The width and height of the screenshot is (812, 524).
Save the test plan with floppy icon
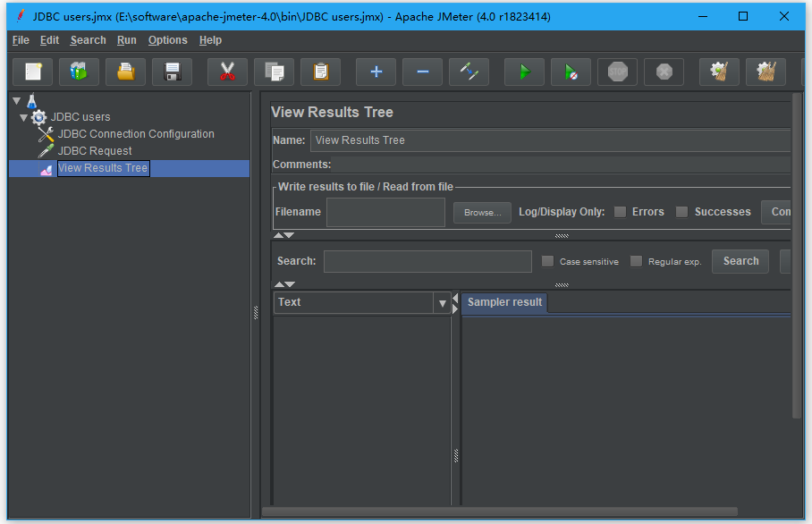coord(173,72)
